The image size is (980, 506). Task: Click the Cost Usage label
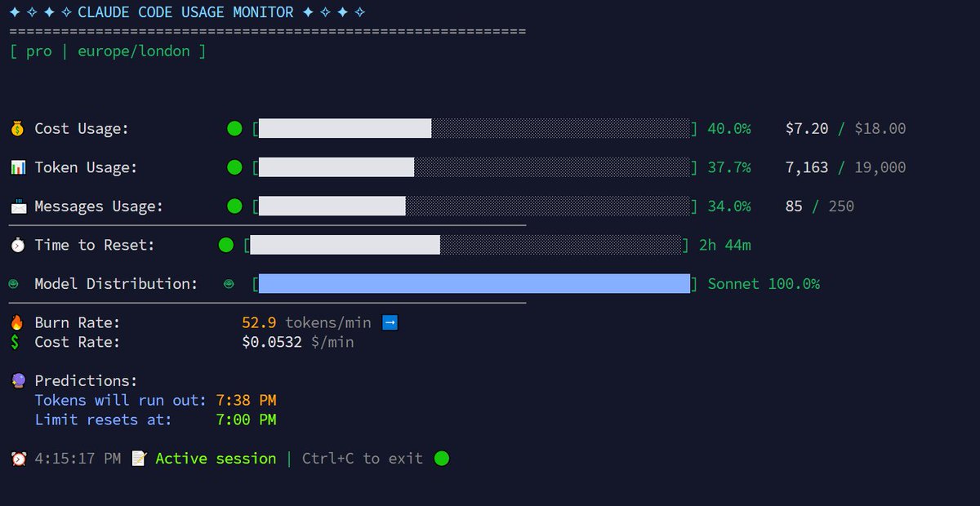click(82, 129)
